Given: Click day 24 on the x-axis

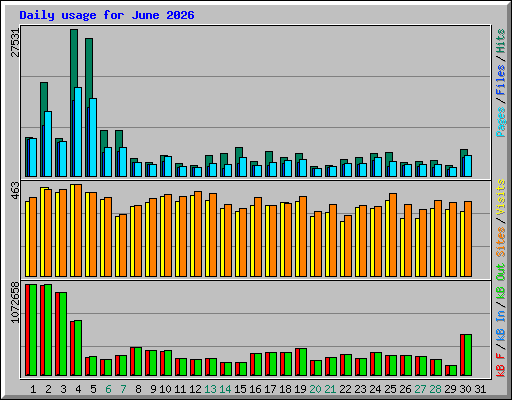Looking at the screenshot, I should point(375,389).
